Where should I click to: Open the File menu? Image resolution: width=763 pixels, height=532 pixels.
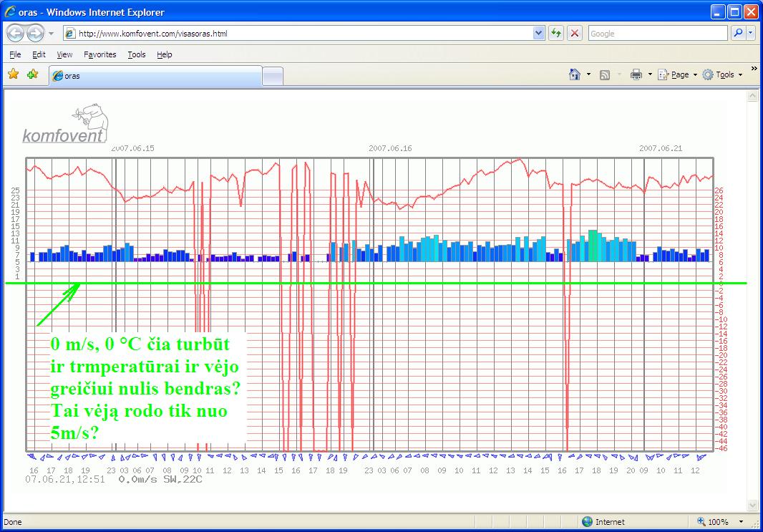15,54
